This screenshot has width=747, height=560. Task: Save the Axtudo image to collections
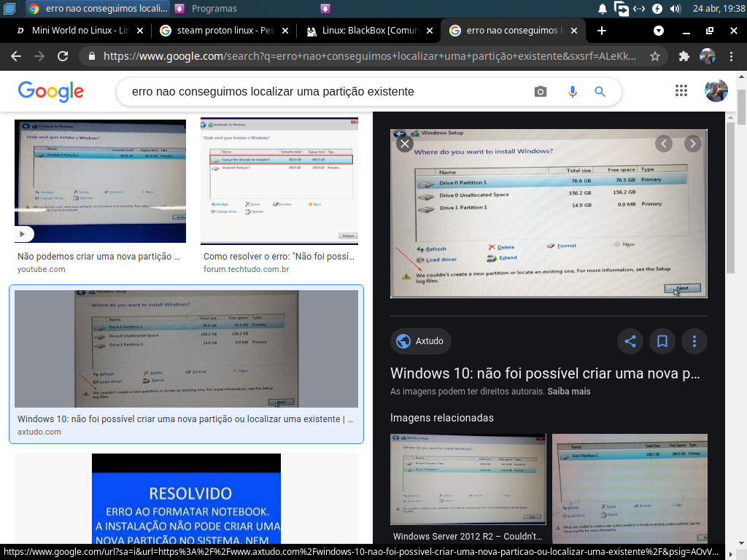click(662, 341)
